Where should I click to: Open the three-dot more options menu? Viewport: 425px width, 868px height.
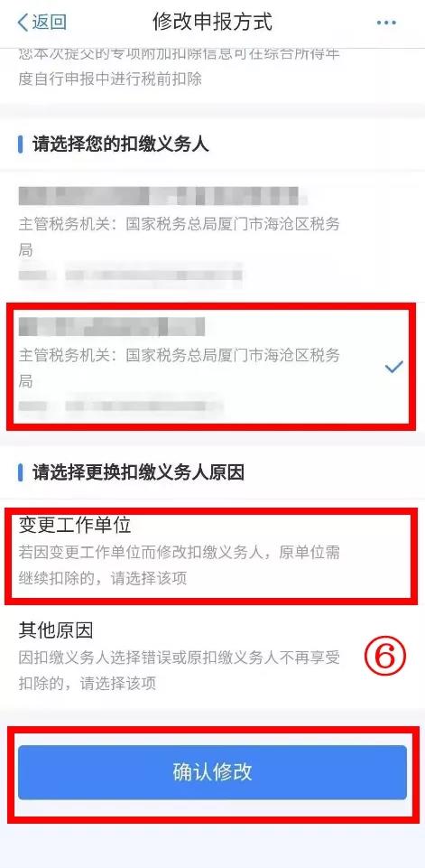(386, 23)
